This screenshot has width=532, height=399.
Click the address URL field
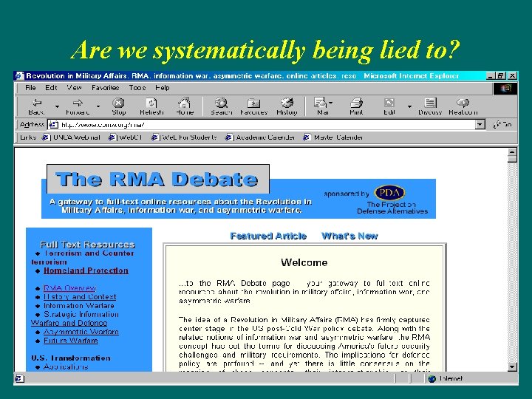coord(266,125)
